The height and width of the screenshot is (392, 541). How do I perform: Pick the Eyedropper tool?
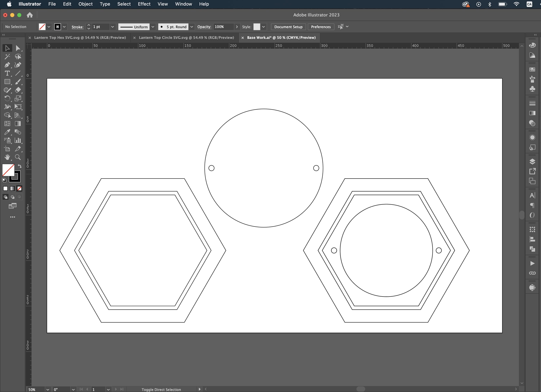[x=7, y=132]
